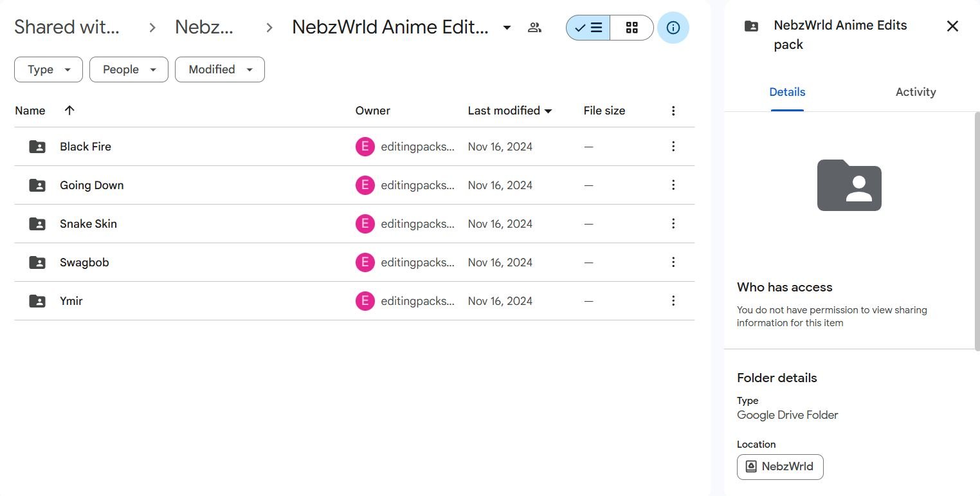This screenshot has height=496, width=980.
Task: Open more actions for Snake Skin
Action: pyautogui.click(x=673, y=224)
